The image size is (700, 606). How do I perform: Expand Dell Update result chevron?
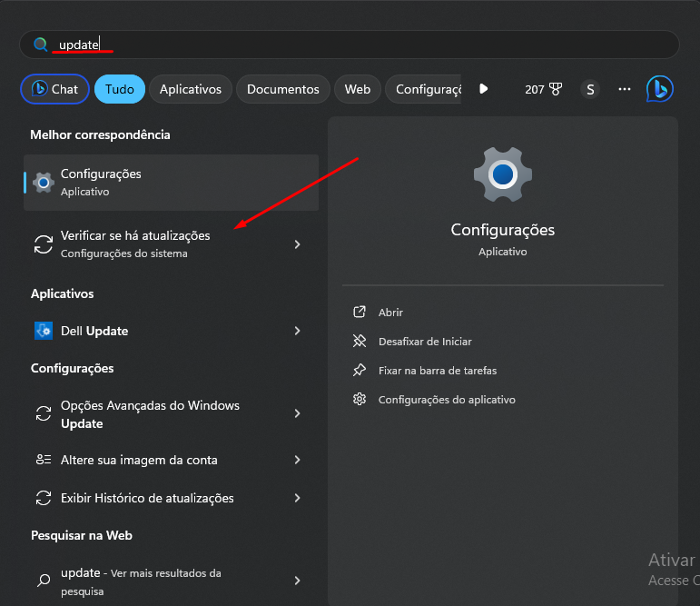tap(297, 331)
